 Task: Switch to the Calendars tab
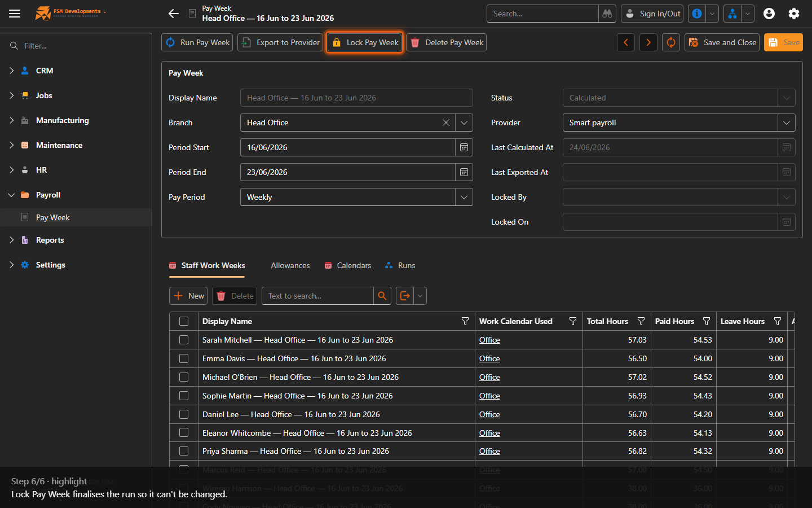click(x=348, y=265)
